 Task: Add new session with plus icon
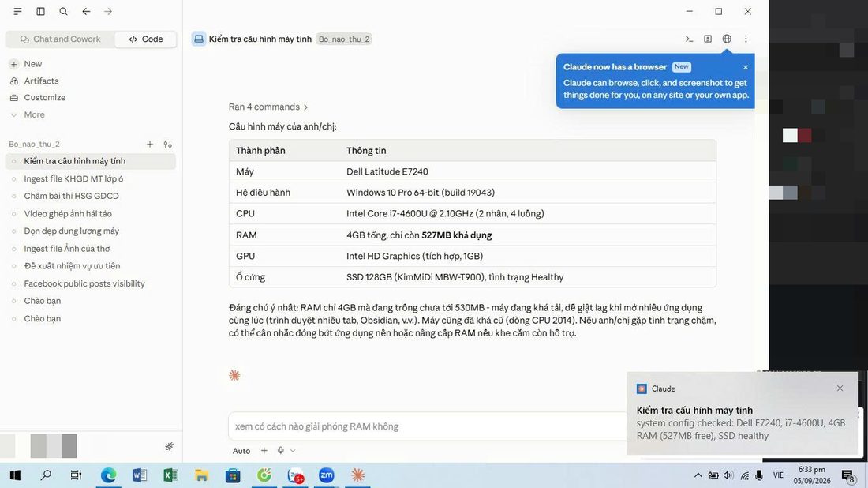click(x=149, y=144)
